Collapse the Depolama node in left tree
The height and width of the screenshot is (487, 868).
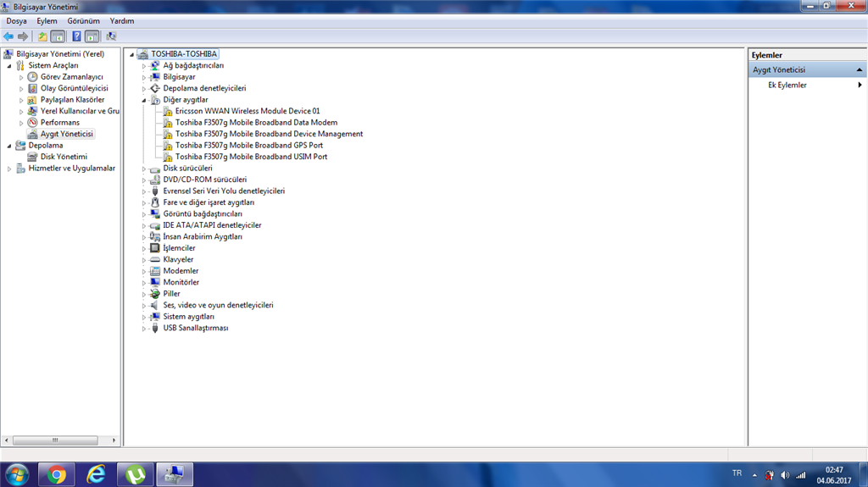(9, 146)
